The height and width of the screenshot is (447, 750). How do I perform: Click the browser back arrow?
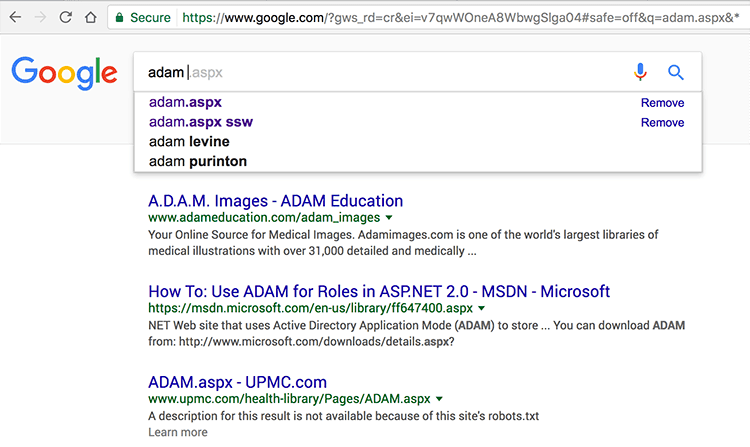click(14, 17)
